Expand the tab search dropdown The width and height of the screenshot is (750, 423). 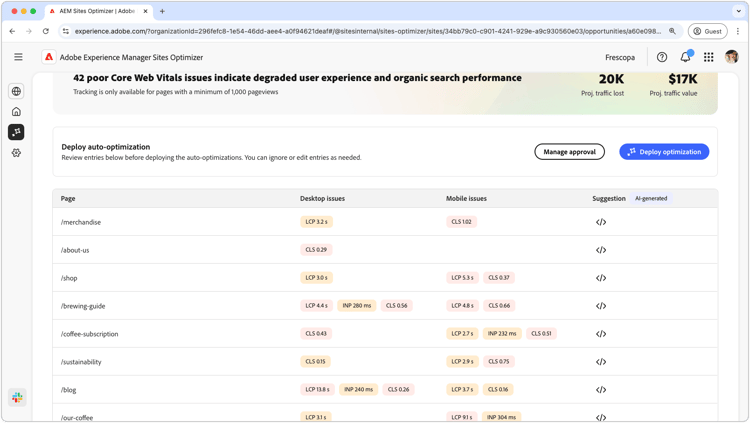click(x=739, y=11)
